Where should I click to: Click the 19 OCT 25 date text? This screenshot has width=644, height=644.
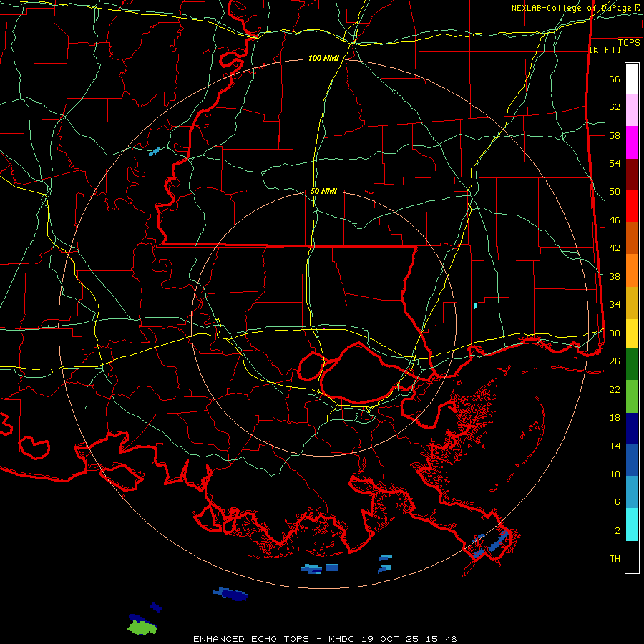[x=389, y=639]
